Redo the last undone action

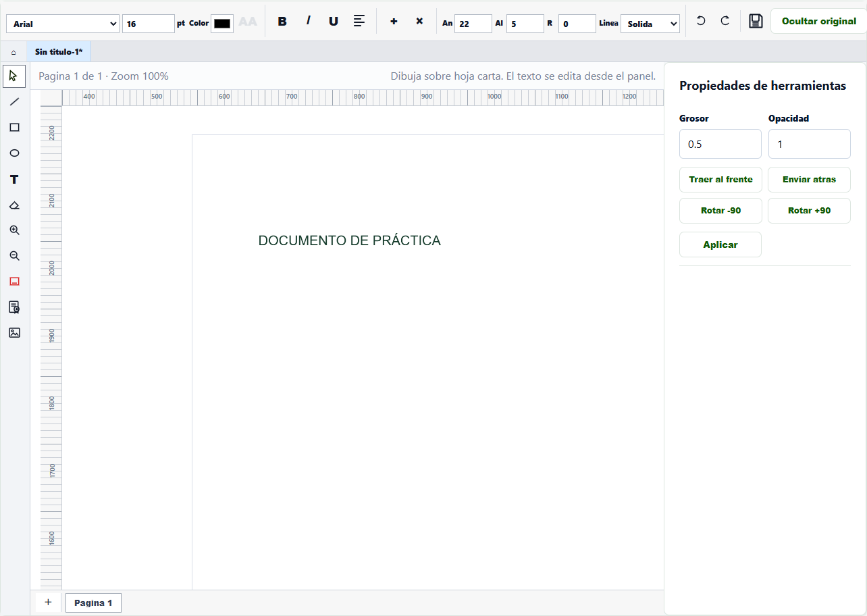[x=725, y=22]
